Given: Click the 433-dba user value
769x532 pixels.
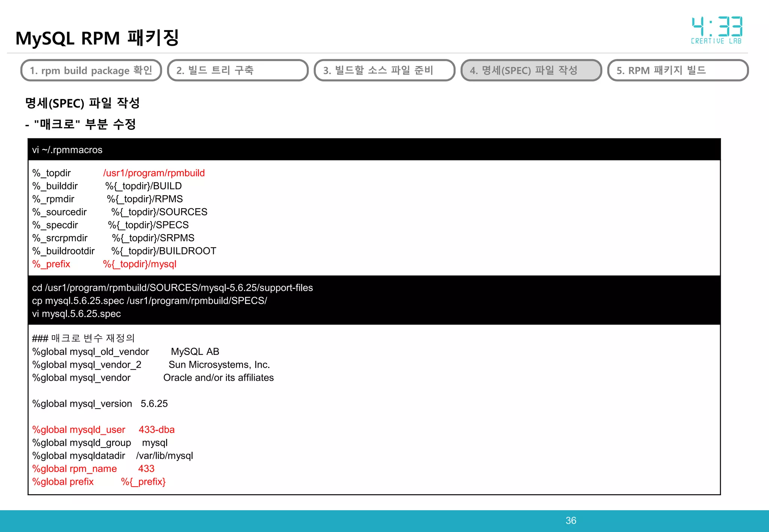Looking at the screenshot, I should [x=157, y=430].
